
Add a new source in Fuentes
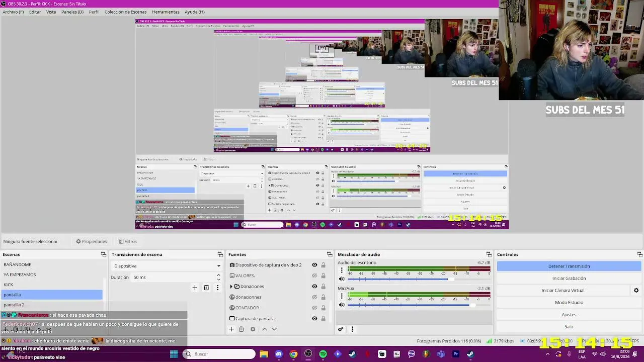231,329
